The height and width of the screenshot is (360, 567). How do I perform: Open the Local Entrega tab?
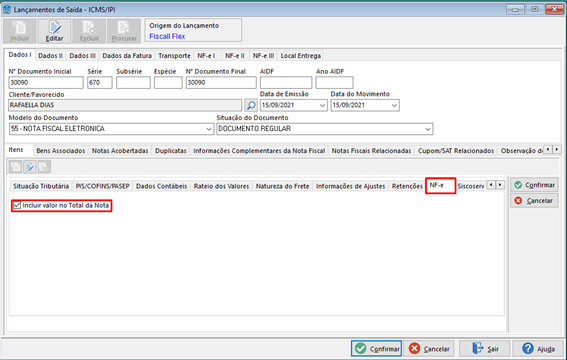[301, 56]
